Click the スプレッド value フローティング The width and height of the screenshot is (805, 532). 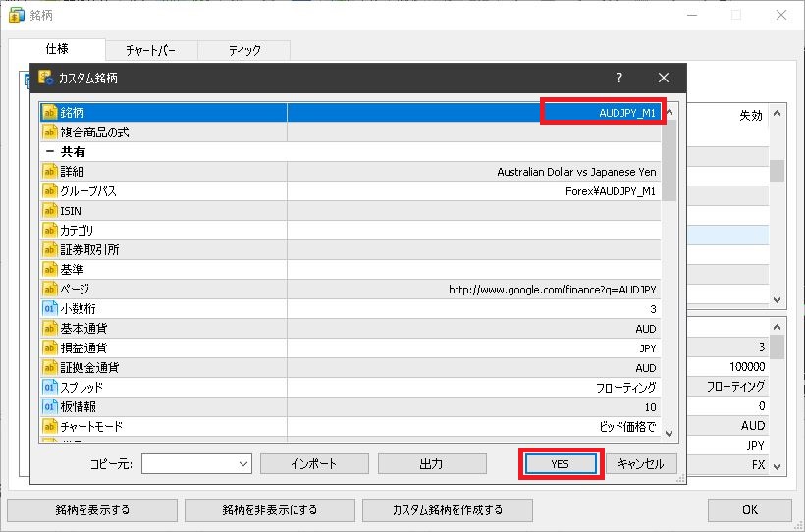point(625,387)
